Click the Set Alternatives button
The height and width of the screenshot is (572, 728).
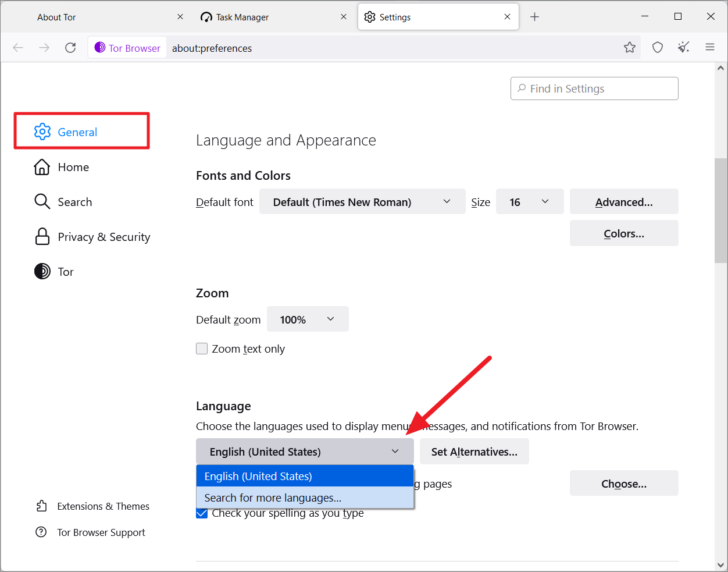coord(474,452)
